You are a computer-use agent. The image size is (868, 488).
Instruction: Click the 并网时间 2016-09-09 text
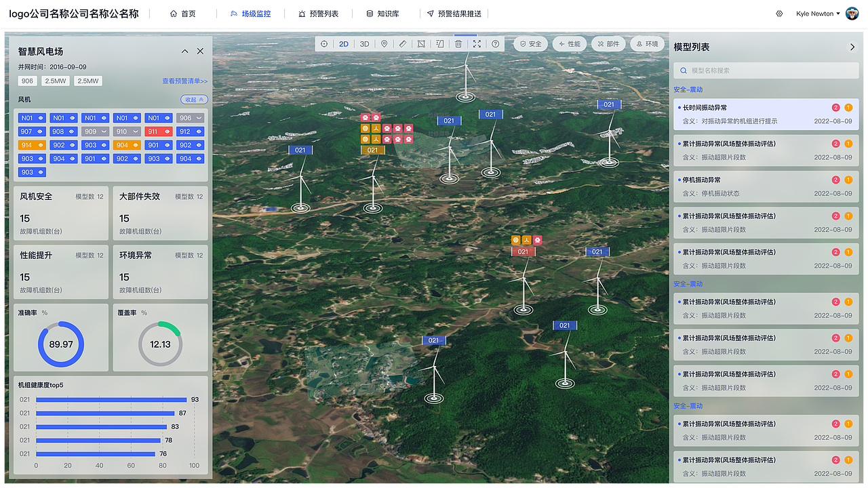(52, 67)
